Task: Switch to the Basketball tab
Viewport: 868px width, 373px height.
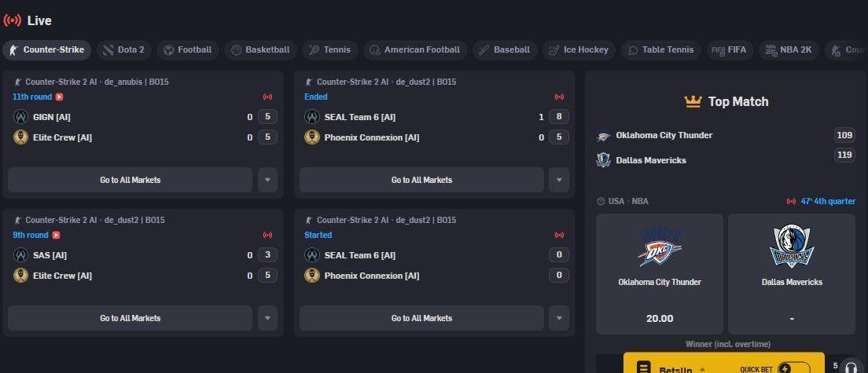Action: (x=259, y=50)
